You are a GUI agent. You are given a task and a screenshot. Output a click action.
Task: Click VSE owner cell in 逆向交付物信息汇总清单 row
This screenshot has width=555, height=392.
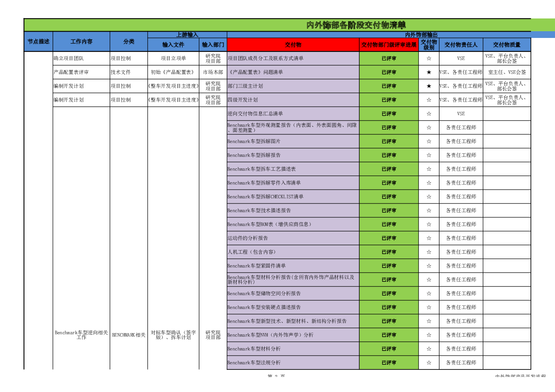(461, 114)
